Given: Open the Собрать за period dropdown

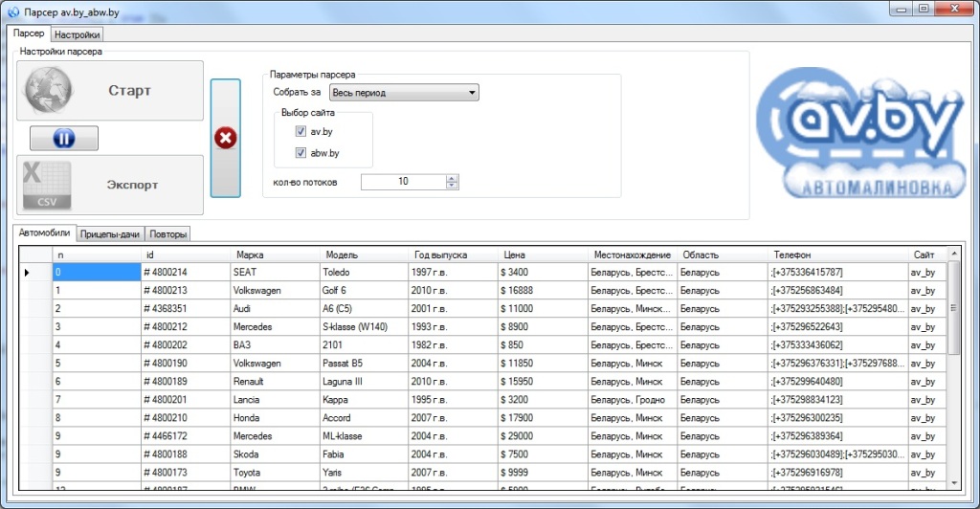Looking at the screenshot, I should pos(404,93).
